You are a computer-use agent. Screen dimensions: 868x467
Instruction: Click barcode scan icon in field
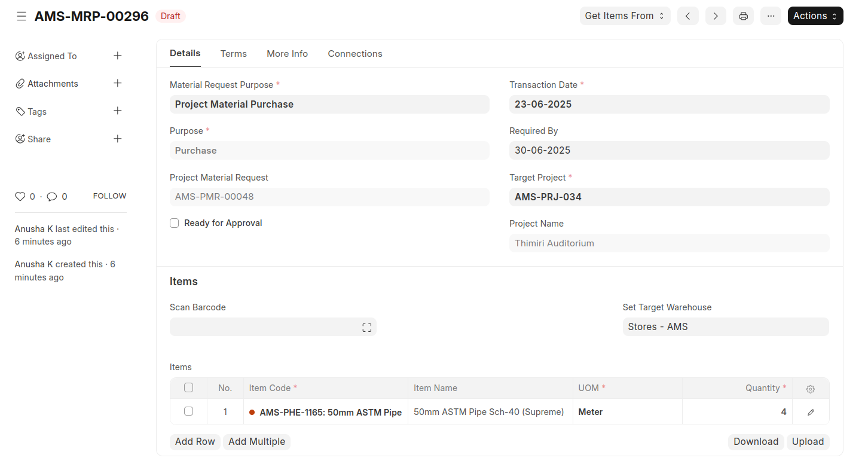366,327
